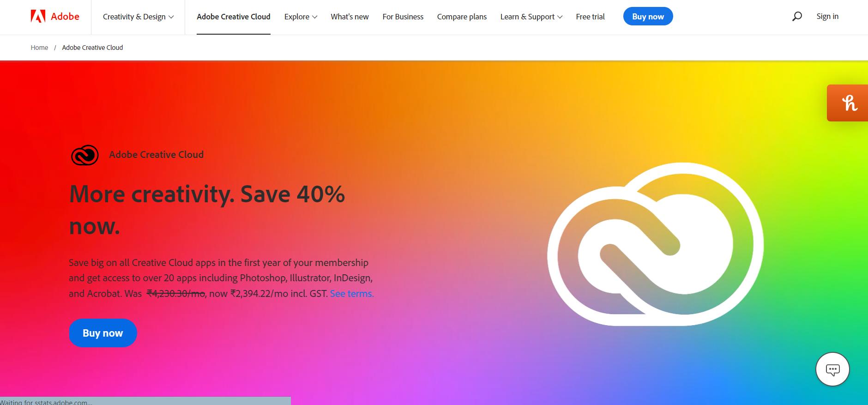Click the Adobe logo icon

point(38,17)
